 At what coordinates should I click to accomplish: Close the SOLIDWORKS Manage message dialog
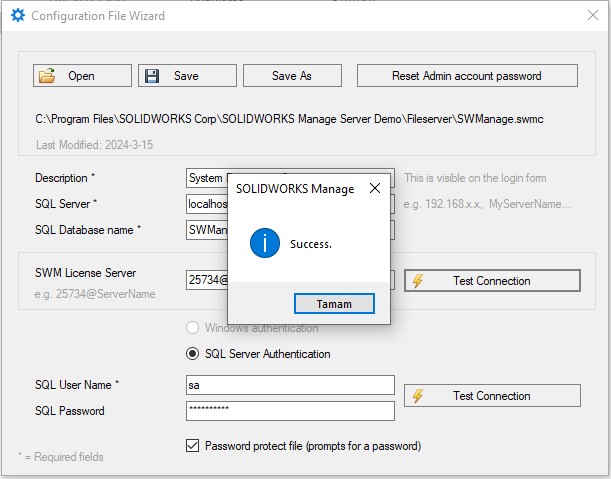[x=374, y=188]
